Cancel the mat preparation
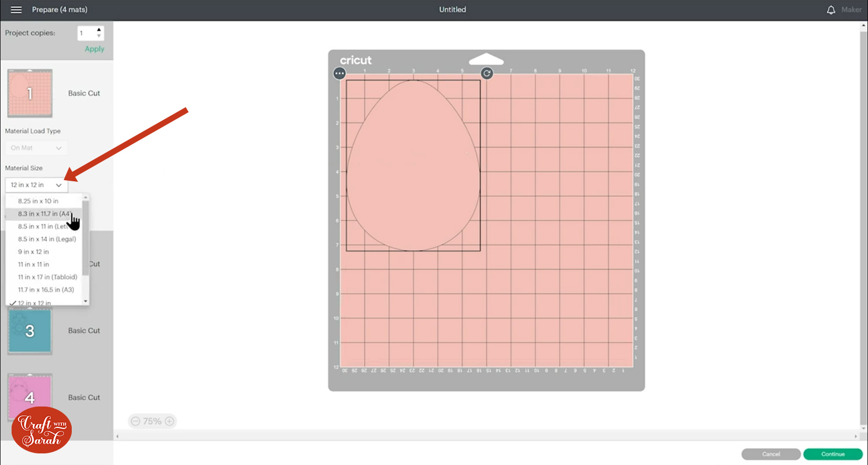This screenshot has width=868, height=465. (771, 454)
